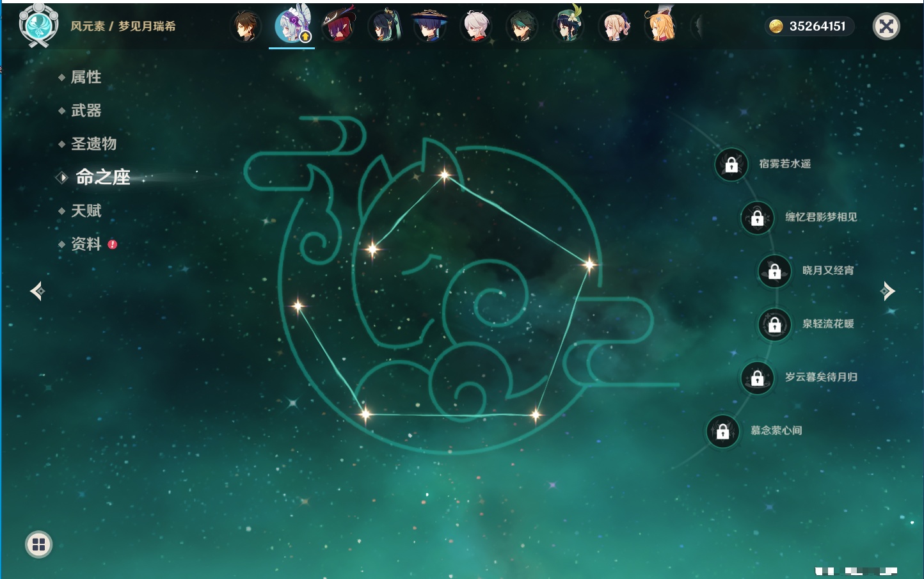Select the white-haired Kazuha avatar
The height and width of the screenshot is (579, 924).
tap(475, 26)
